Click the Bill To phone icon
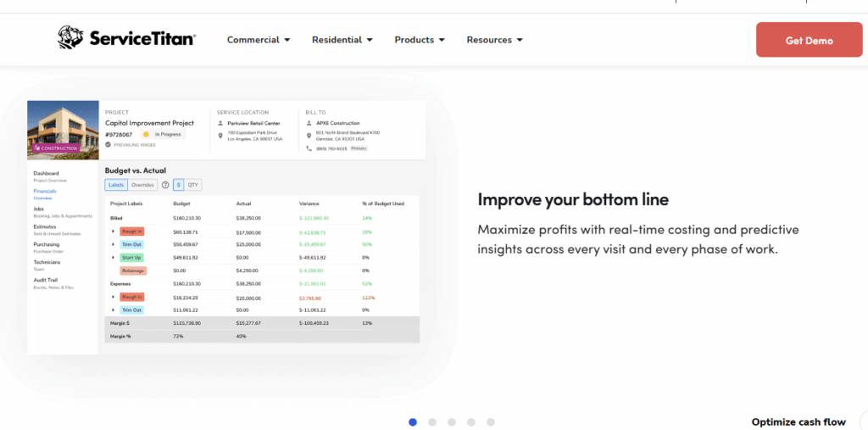Image resolution: width=868 pixels, height=430 pixels. [x=309, y=148]
